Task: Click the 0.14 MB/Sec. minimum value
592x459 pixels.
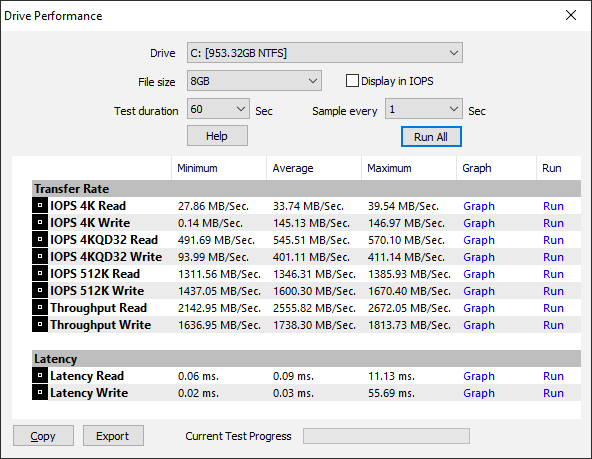Action: click(210, 223)
